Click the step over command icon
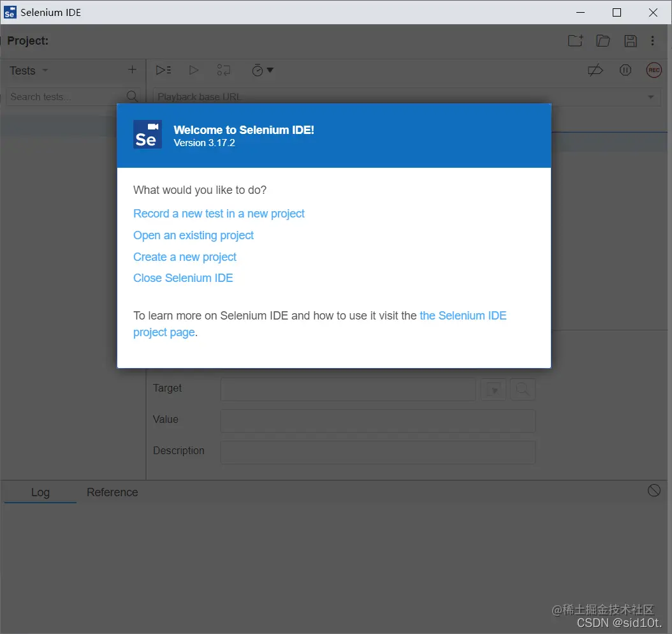This screenshot has height=634, width=672. click(x=223, y=70)
